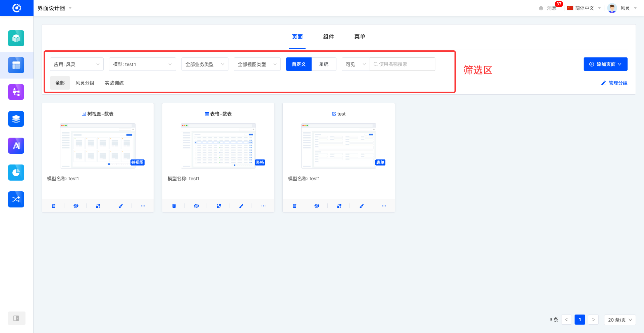
Task: Open the pie chart sidebar icon
Action: (x=16, y=173)
